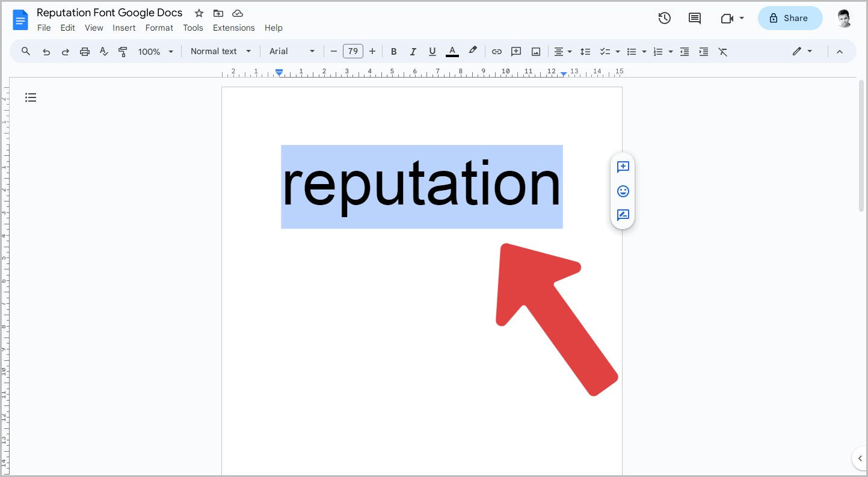The width and height of the screenshot is (868, 477).
Task: Apply highlight color to the text
Action: (x=473, y=51)
